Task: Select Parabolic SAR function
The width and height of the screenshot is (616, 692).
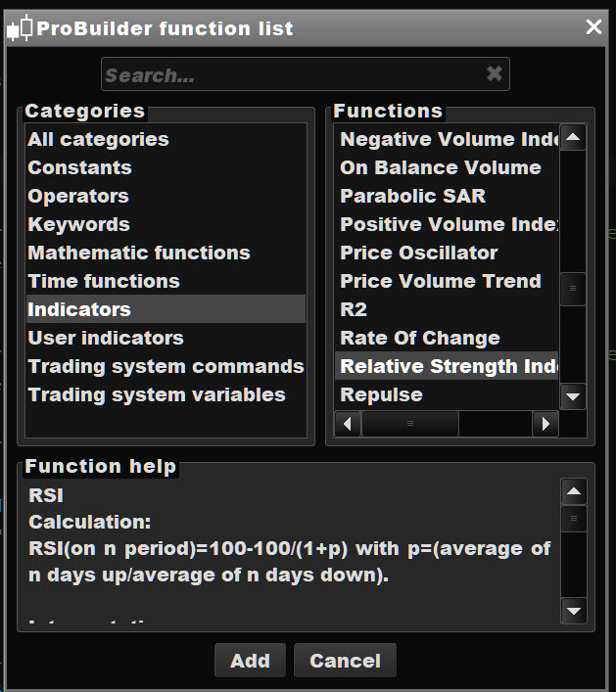Action: [x=412, y=196]
